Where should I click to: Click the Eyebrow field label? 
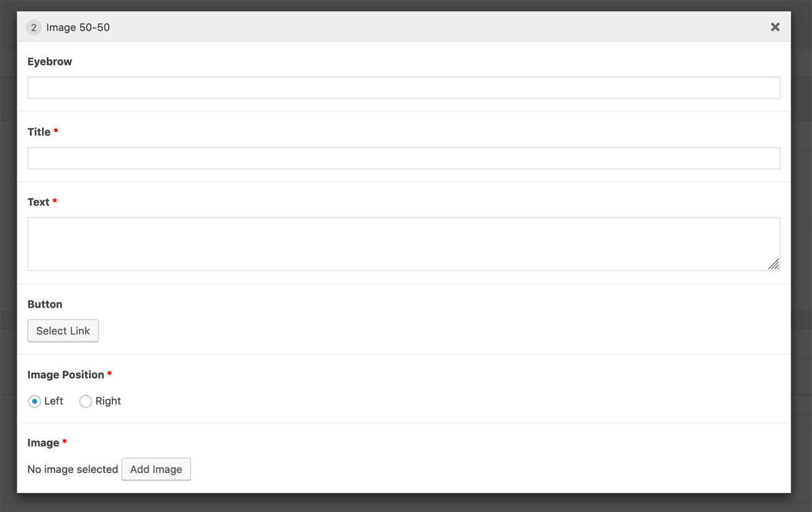tap(50, 61)
